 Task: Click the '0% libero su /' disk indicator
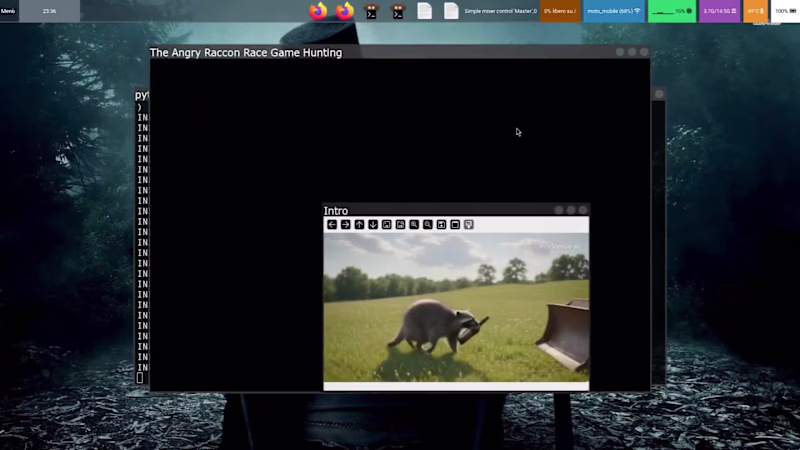560,11
